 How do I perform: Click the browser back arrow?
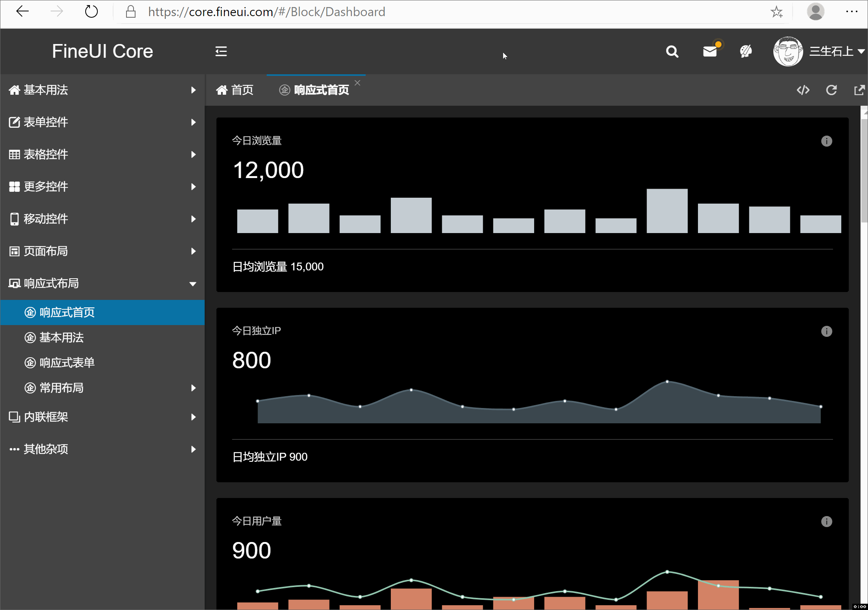(x=23, y=12)
